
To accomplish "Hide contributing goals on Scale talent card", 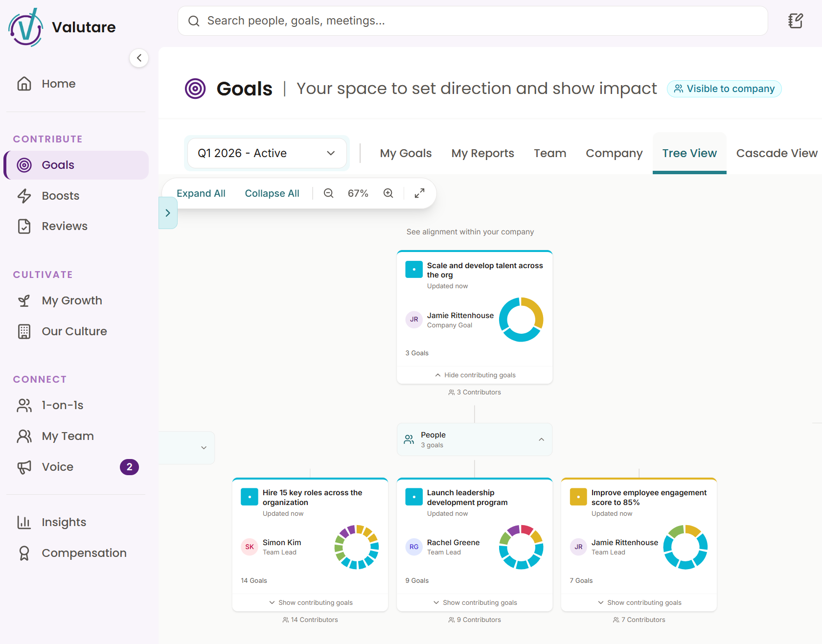I will point(475,375).
